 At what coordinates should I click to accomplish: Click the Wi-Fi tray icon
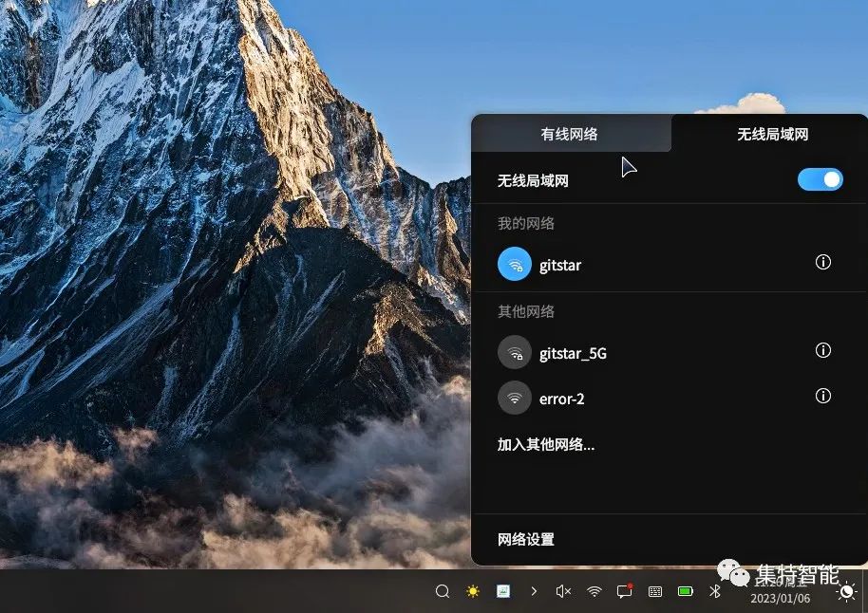tap(594, 591)
